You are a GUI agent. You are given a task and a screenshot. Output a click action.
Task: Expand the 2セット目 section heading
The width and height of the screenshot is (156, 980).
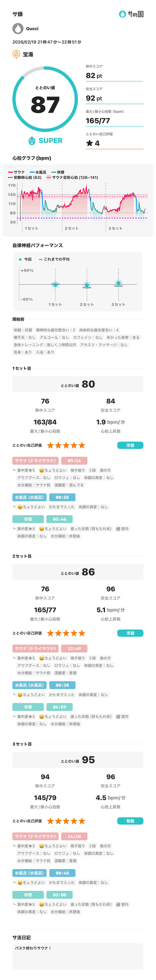tap(22, 556)
